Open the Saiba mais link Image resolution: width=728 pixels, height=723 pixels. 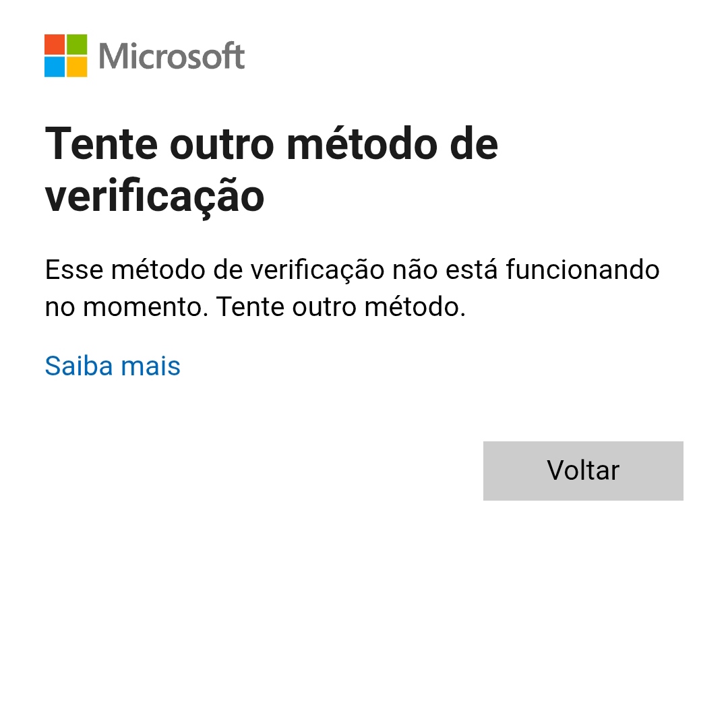(x=113, y=366)
